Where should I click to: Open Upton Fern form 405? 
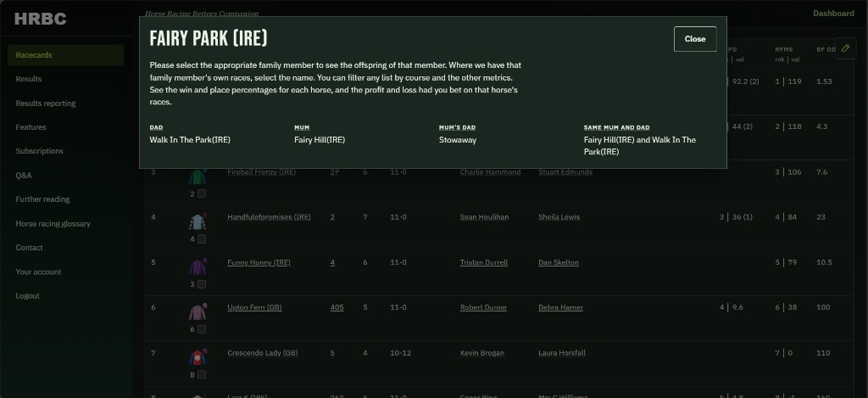click(x=337, y=307)
